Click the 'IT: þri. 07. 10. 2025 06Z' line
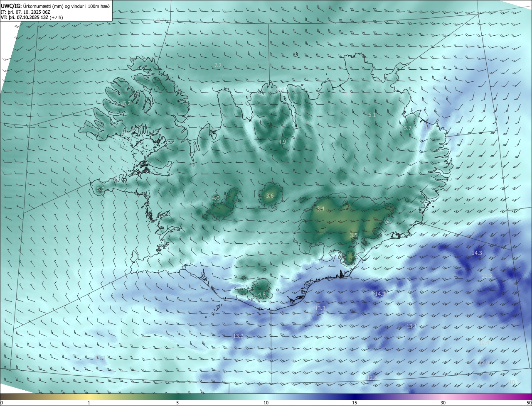This screenshot has height=406, width=532. 25,12
